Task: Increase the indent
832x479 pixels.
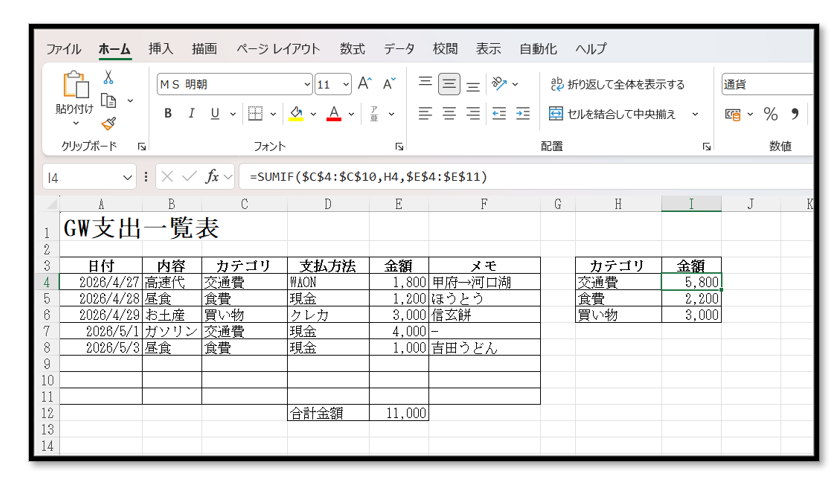Action: (523, 114)
